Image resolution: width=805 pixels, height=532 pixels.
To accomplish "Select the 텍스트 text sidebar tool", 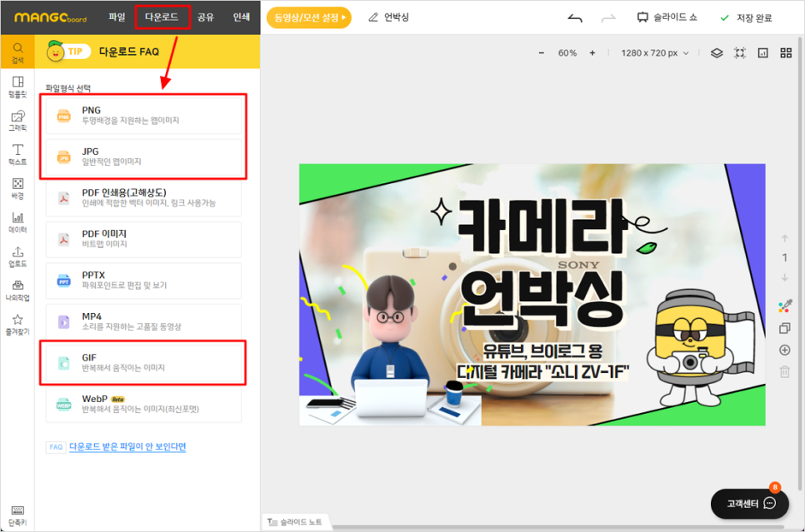I will [17, 154].
